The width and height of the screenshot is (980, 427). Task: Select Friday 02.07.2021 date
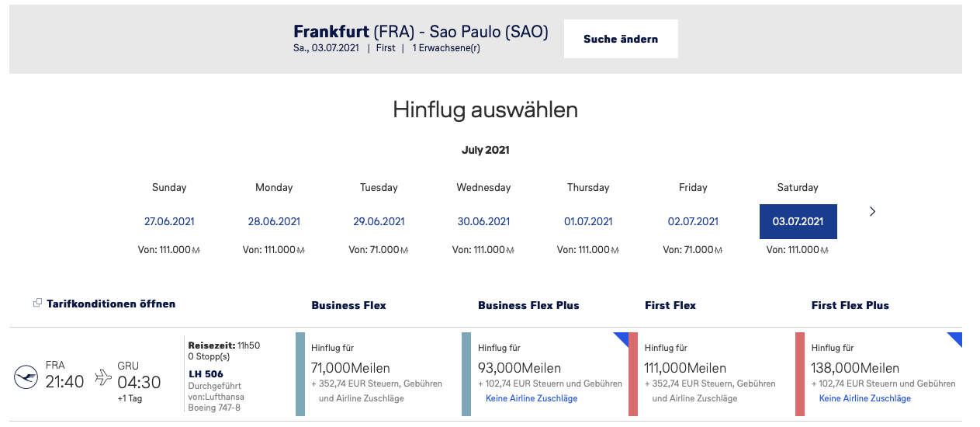(x=693, y=221)
